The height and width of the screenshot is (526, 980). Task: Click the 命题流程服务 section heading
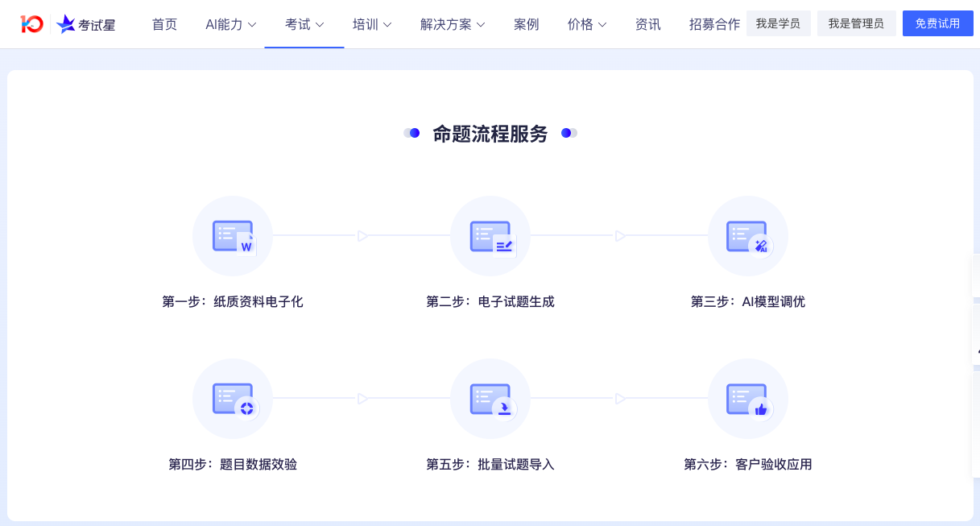490,134
